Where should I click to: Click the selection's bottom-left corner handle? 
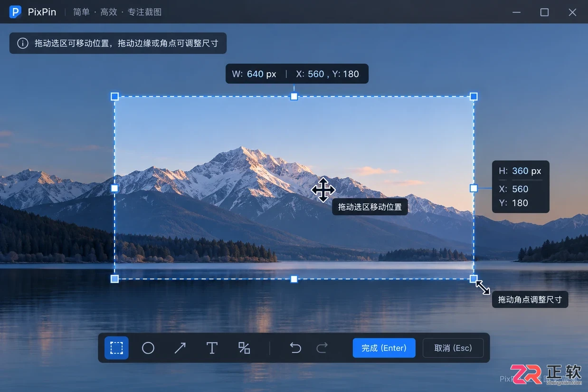114,279
